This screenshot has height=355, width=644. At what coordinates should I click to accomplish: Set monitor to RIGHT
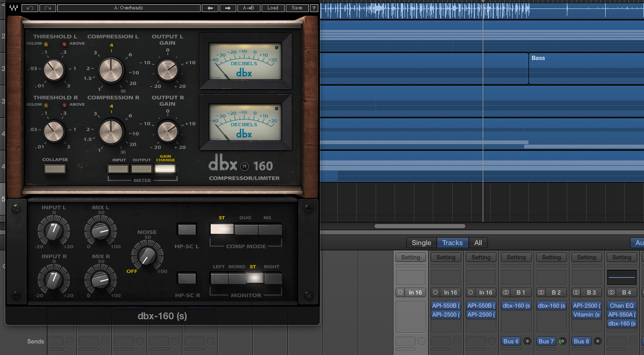[273, 278]
